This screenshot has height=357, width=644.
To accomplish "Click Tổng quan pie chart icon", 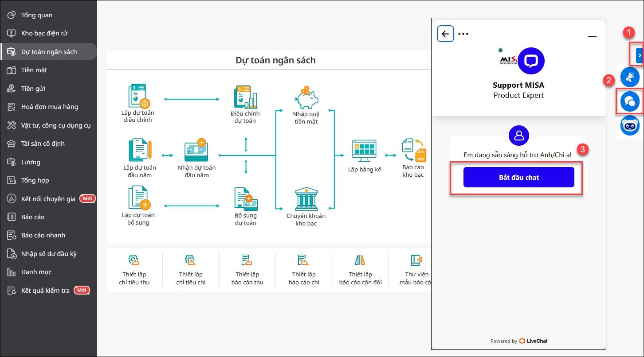I will (12, 15).
